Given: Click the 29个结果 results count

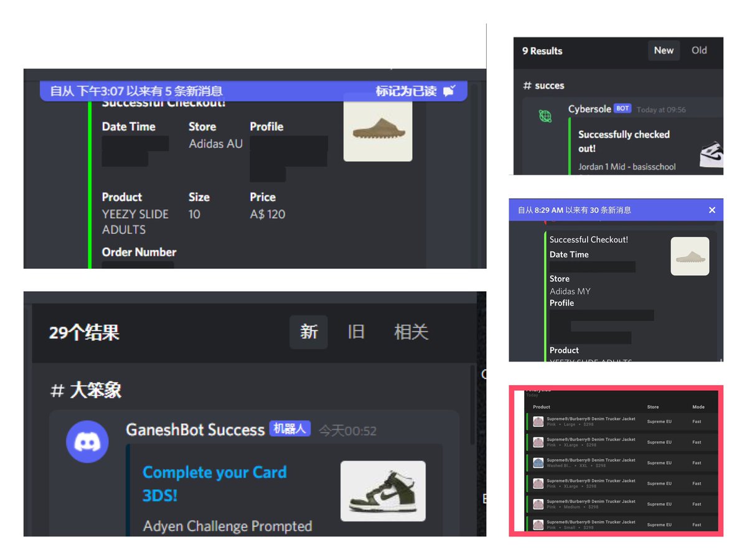Looking at the screenshot, I should (x=84, y=332).
